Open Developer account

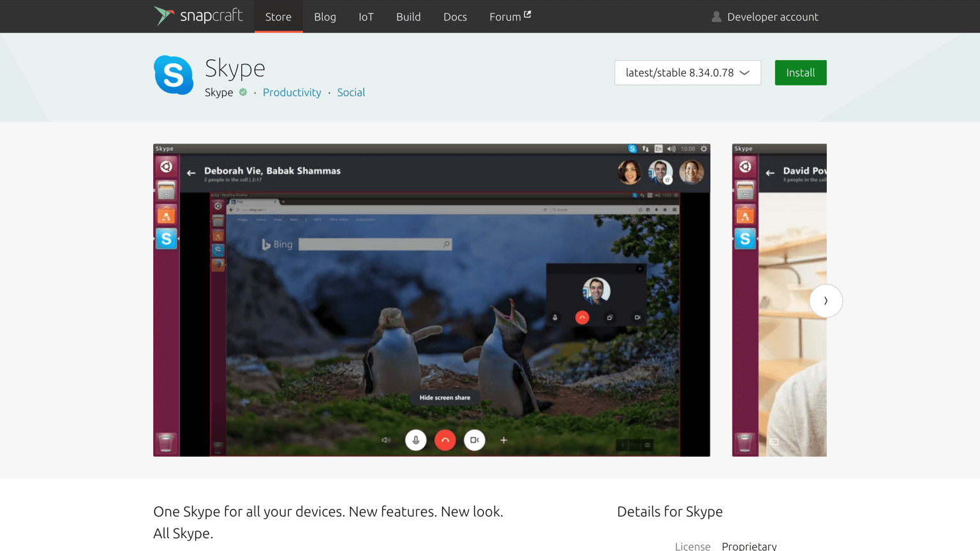764,17
